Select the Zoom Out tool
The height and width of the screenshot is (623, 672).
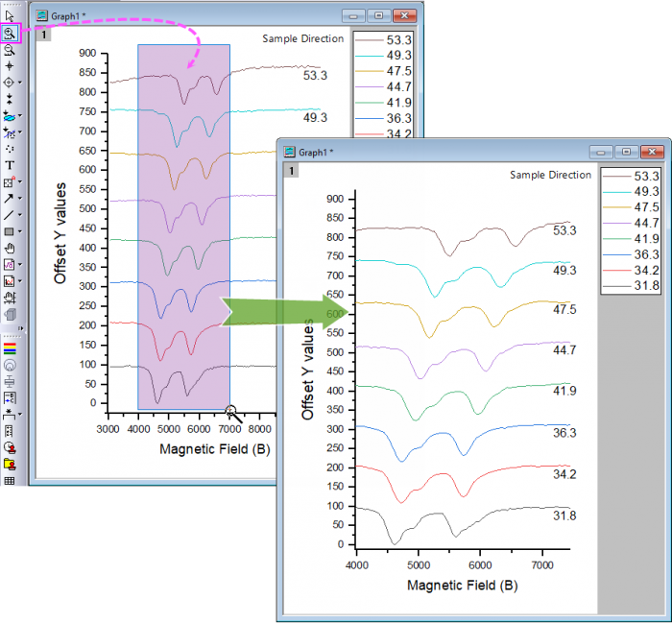pyautogui.click(x=10, y=50)
